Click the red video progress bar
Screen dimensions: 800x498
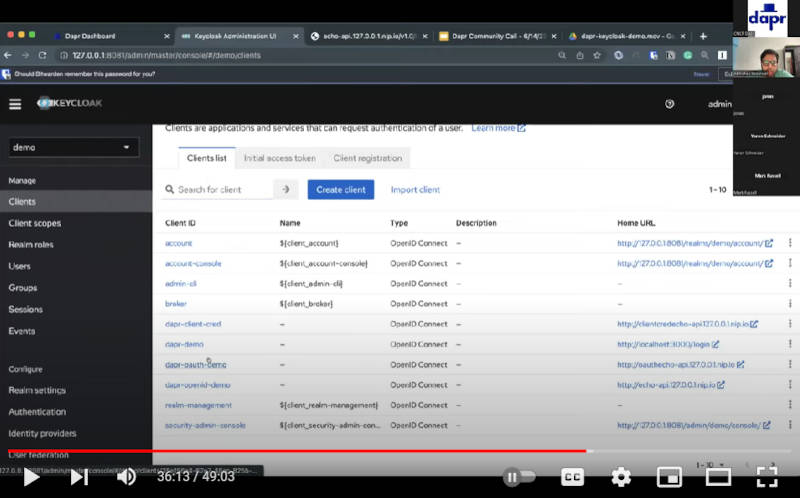point(297,451)
